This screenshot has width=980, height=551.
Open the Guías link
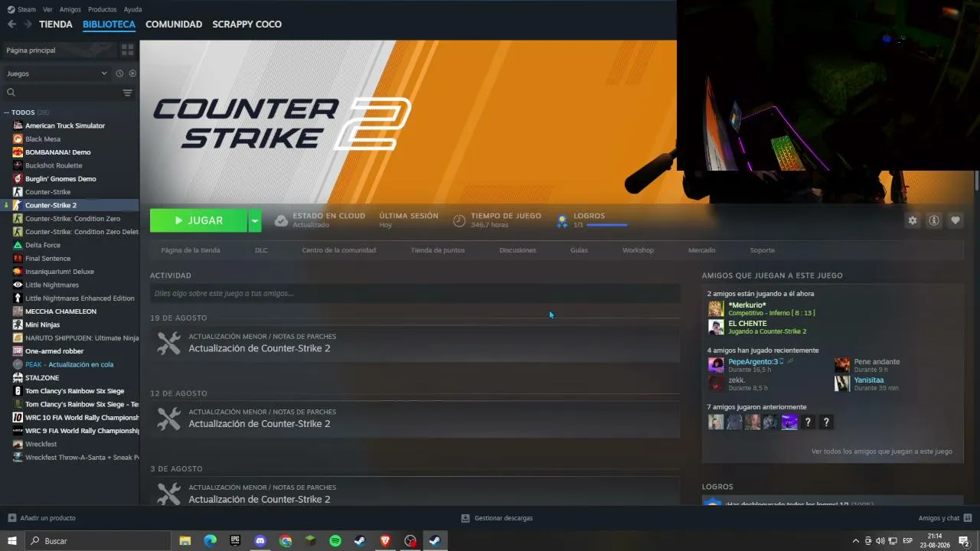coord(579,250)
